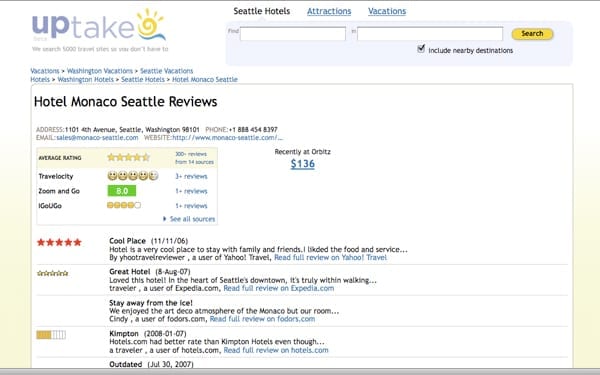Open the Vacations tab
The image size is (600, 375).
[387, 11]
